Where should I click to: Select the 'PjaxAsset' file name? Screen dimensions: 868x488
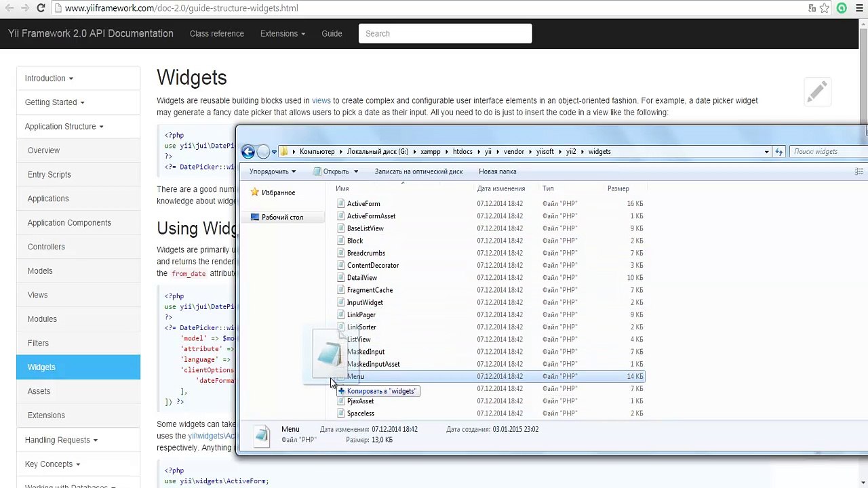360,401
